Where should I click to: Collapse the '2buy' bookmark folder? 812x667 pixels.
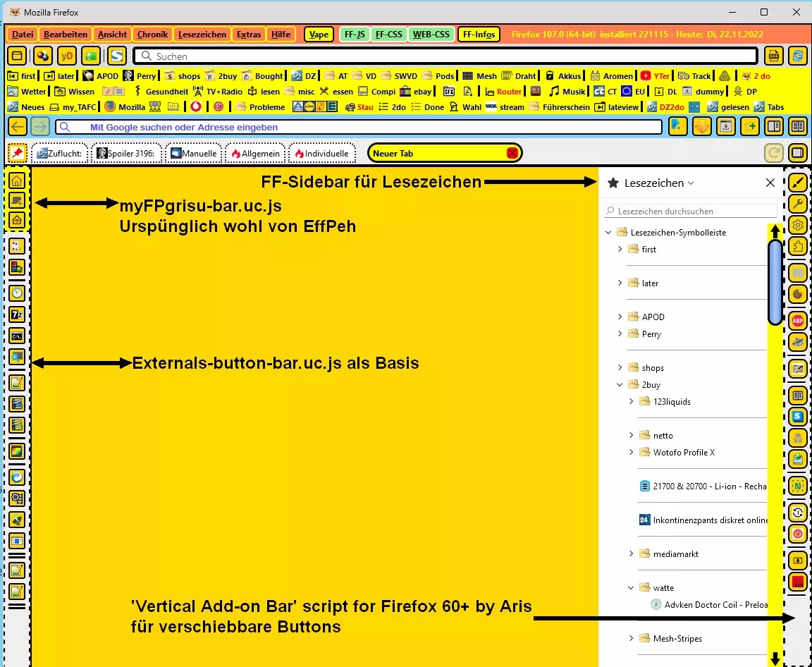coord(620,385)
